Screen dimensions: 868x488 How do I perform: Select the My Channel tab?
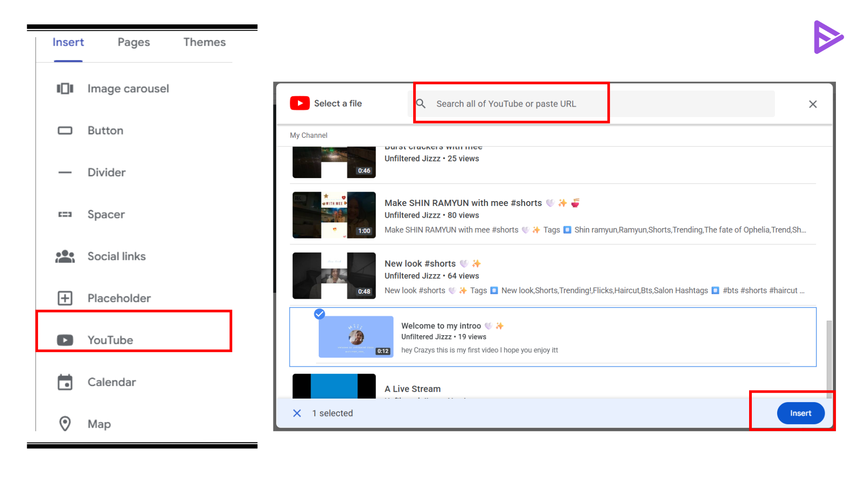(308, 135)
